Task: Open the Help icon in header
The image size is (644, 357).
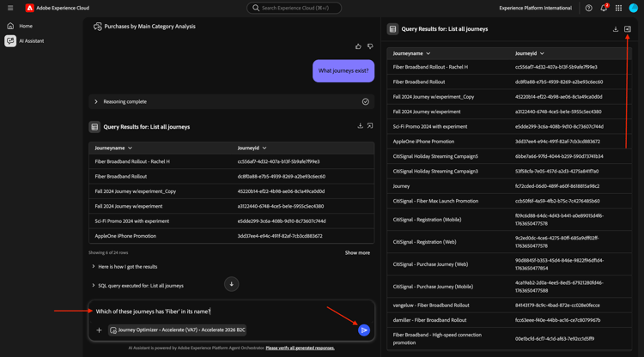Action: click(x=588, y=8)
